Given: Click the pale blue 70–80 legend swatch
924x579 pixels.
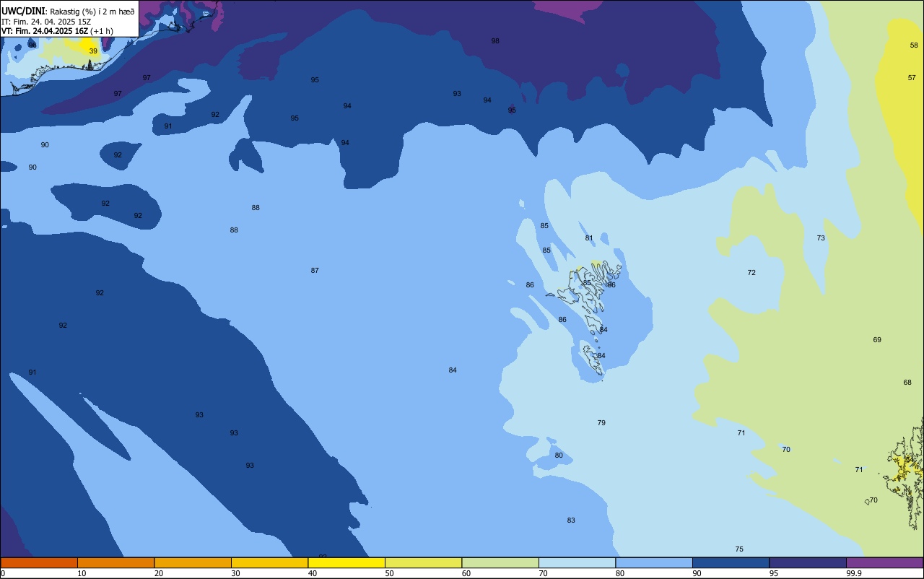Looking at the screenshot, I should click(x=577, y=562).
